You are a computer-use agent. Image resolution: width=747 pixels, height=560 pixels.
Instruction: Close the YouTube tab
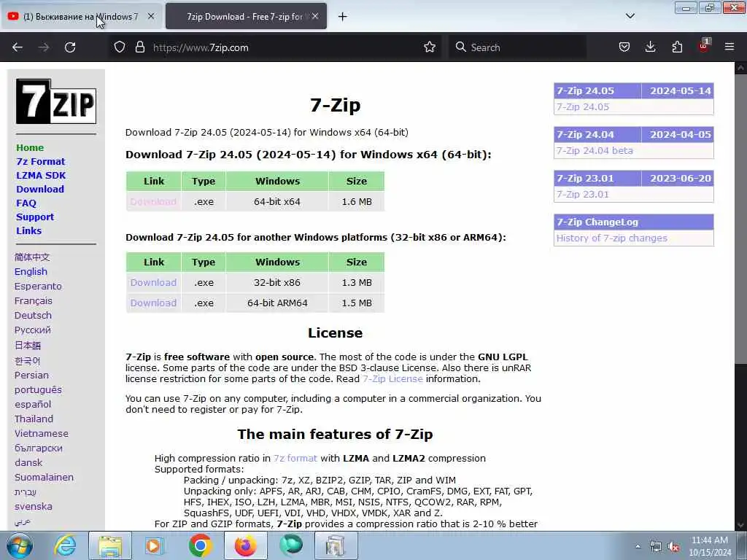pos(150,16)
